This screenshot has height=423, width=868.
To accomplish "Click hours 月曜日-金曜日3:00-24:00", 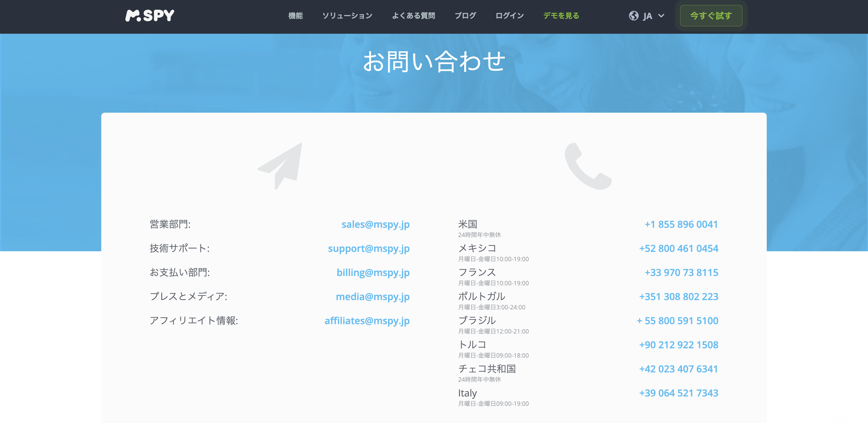I will coord(492,307).
